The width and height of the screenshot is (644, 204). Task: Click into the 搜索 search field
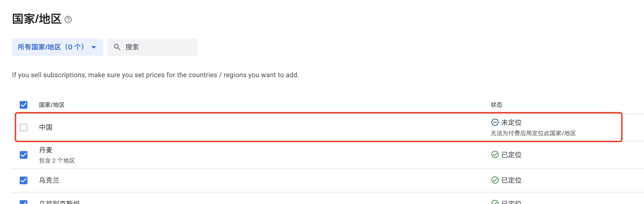160,47
